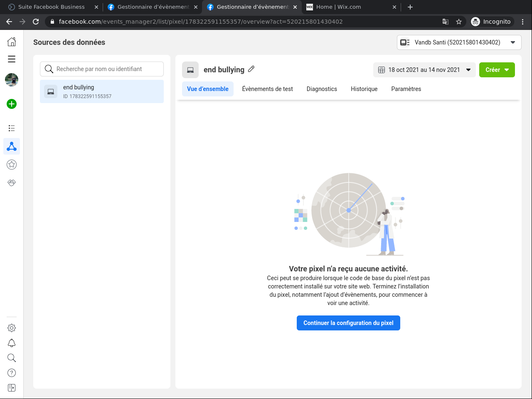
Task: Click the 'Votre pixel n'a reçu aucune activité' heading
Action: pyautogui.click(x=348, y=269)
